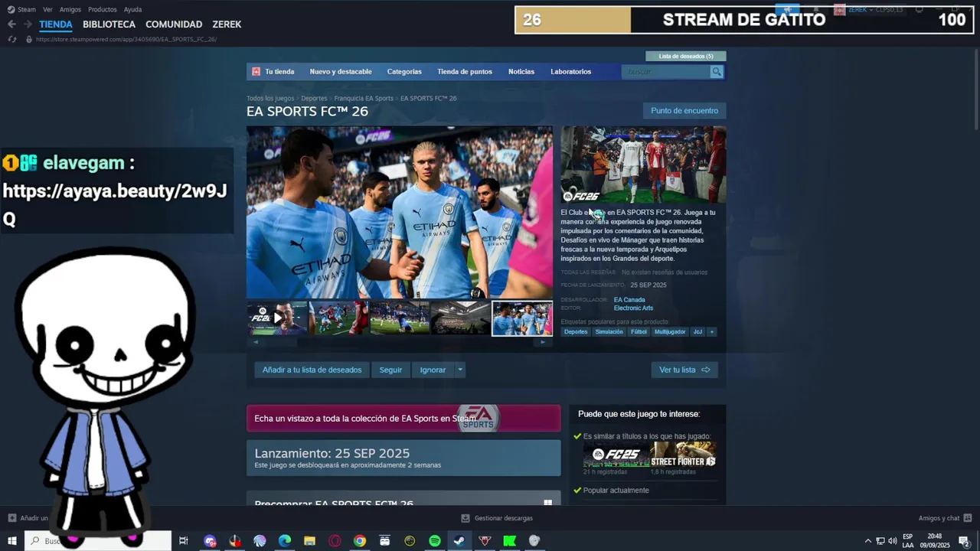
Task: Click the screenshot strip right arrow
Action: click(x=543, y=342)
